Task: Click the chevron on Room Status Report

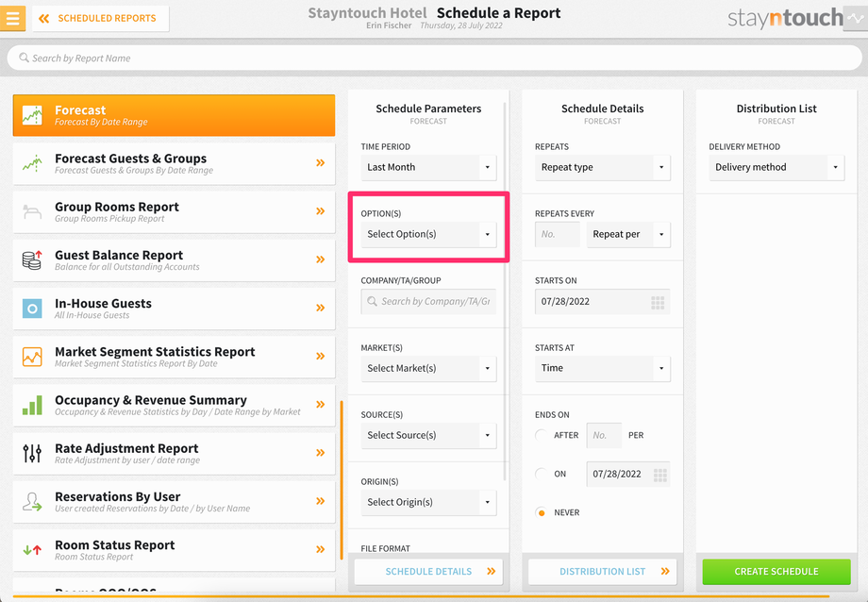Action: point(321,549)
